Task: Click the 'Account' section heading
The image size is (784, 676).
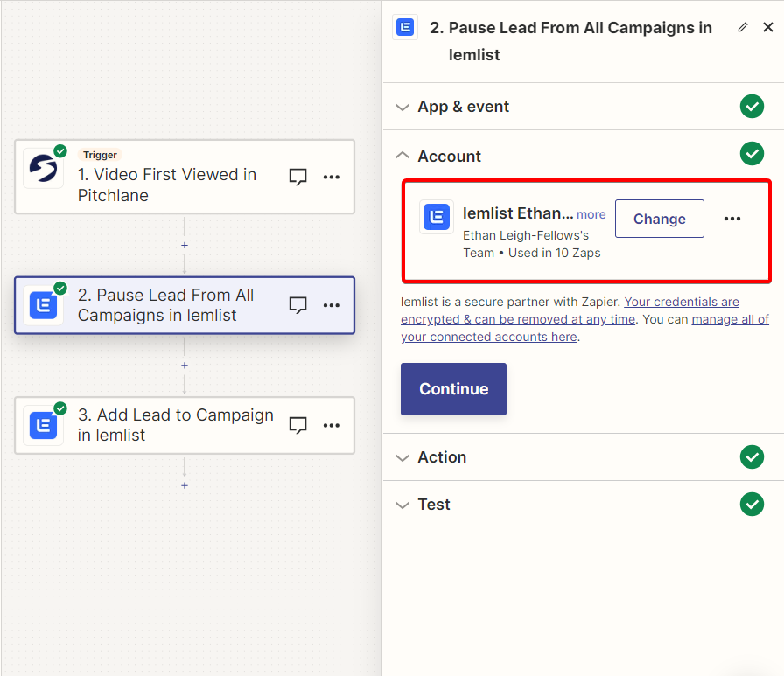Action: 450,156
